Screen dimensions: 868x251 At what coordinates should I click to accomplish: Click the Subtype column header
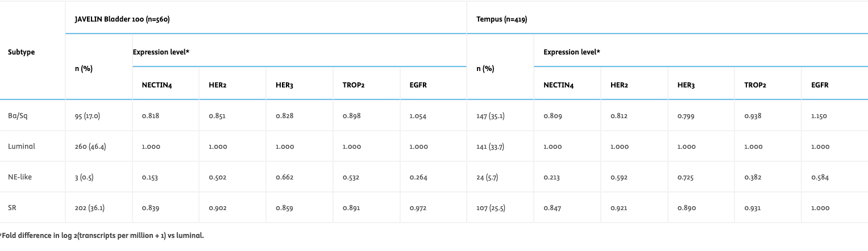[x=22, y=52]
